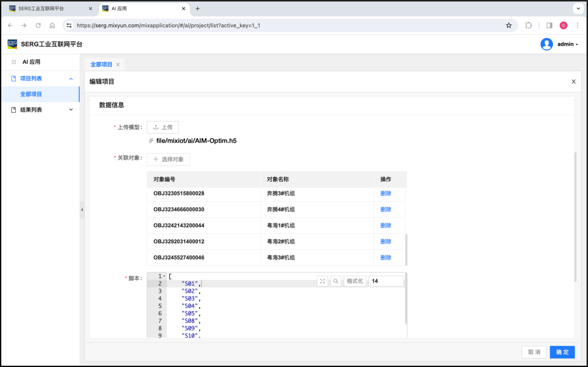This screenshot has width=588, height=367.
Task: Click the search icon in script editor
Action: pyautogui.click(x=336, y=281)
